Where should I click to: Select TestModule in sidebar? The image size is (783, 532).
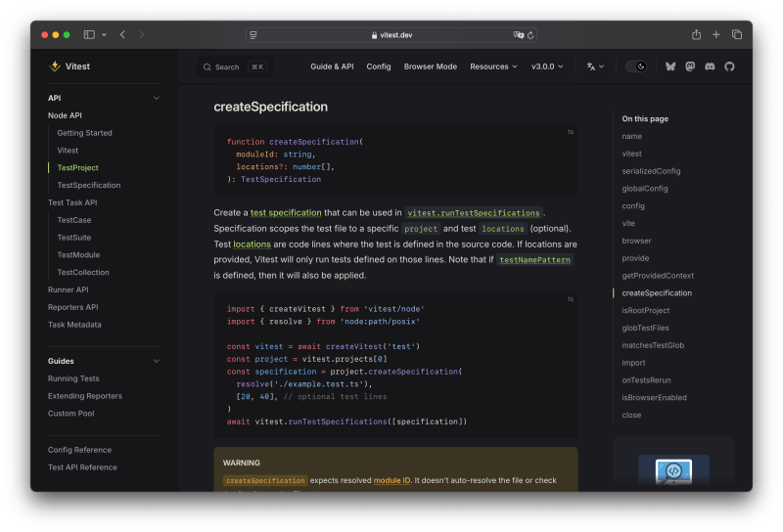tap(78, 255)
